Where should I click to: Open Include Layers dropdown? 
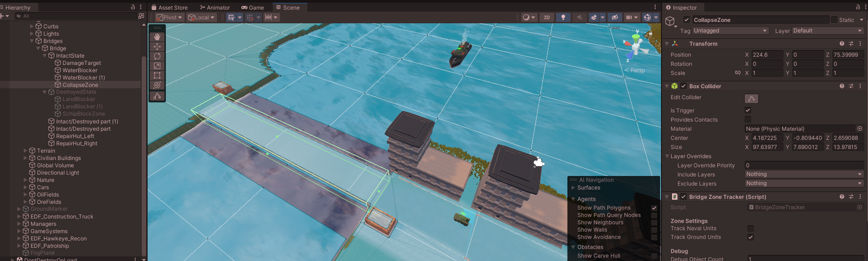(804, 174)
